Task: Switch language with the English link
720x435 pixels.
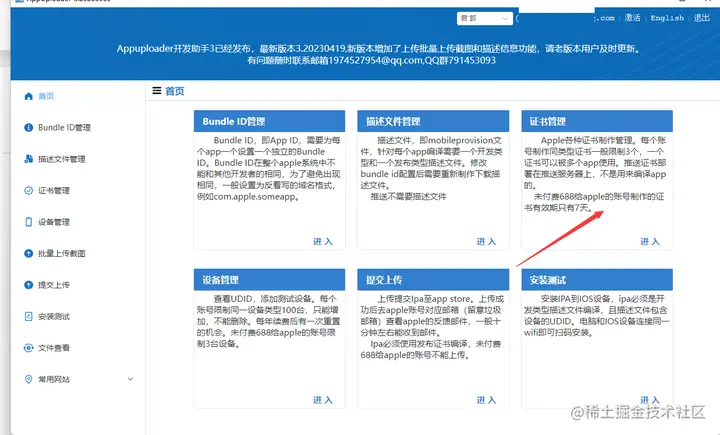Action: (667, 18)
